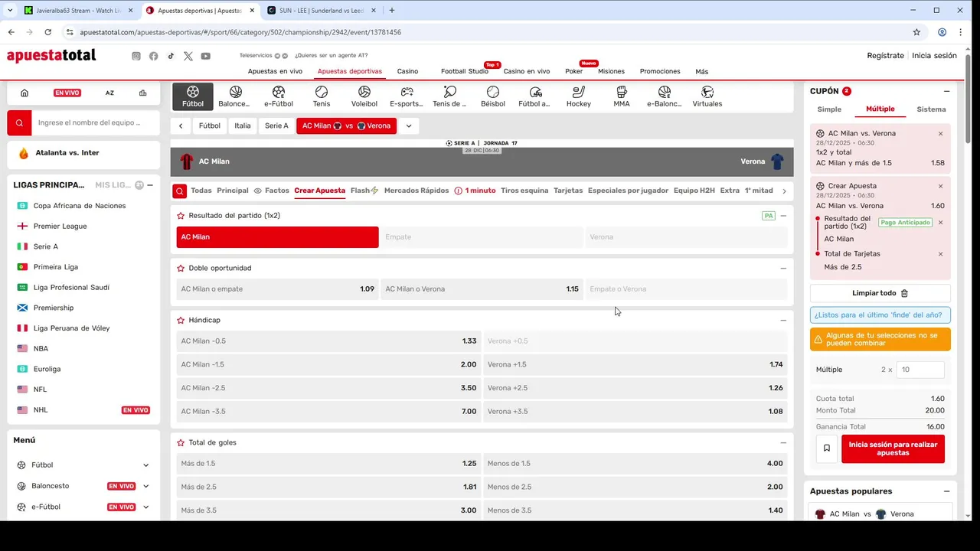Select the Hockey sport icon
Image resolution: width=980 pixels, height=551 pixels.
pyautogui.click(x=579, y=96)
